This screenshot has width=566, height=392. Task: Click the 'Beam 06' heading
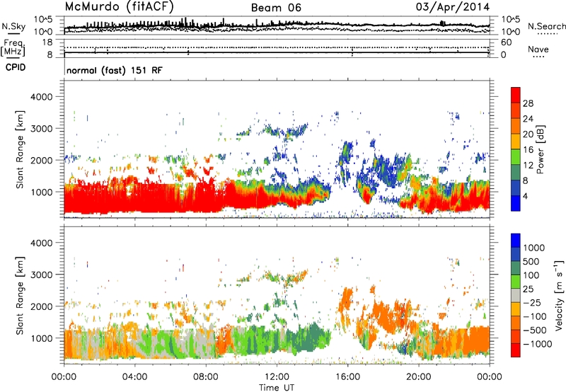click(x=276, y=8)
